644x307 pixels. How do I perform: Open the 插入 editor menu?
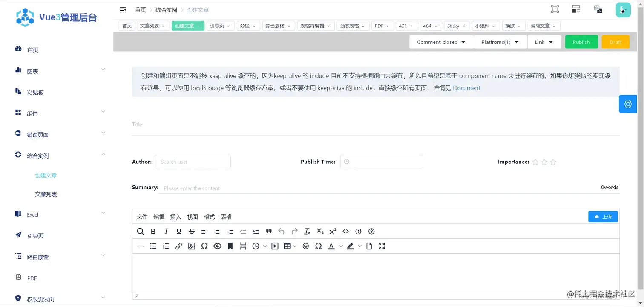175,217
